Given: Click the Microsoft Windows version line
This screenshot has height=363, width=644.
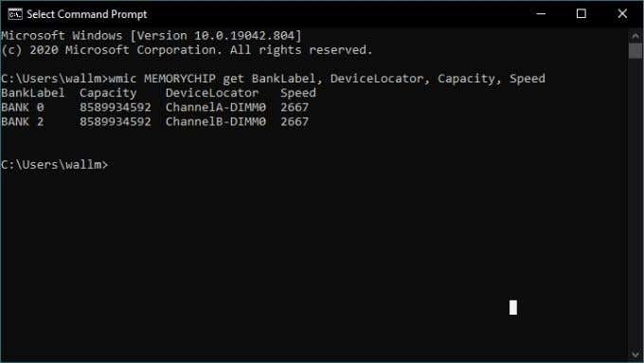Looking at the screenshot, I should pyautogui.click(x=152, y=36).
